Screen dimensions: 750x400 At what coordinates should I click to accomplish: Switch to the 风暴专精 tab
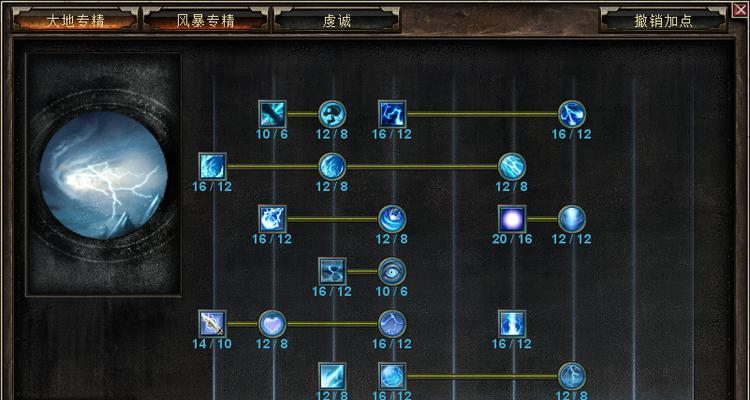point(205,20)
